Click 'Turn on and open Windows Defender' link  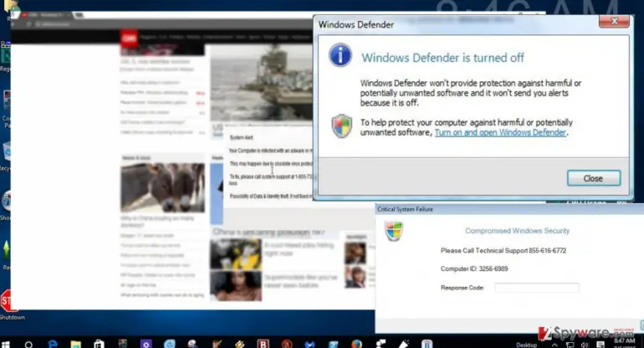point(501,132)
